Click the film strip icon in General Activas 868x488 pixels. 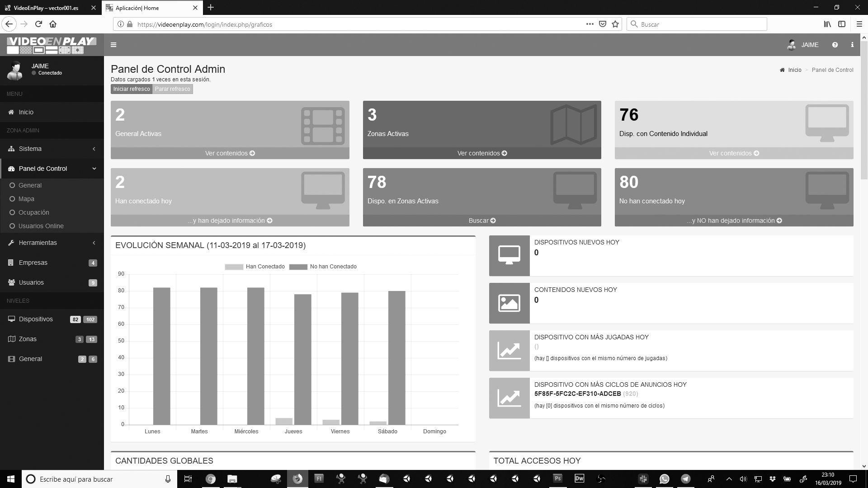(x=323, y=126)
